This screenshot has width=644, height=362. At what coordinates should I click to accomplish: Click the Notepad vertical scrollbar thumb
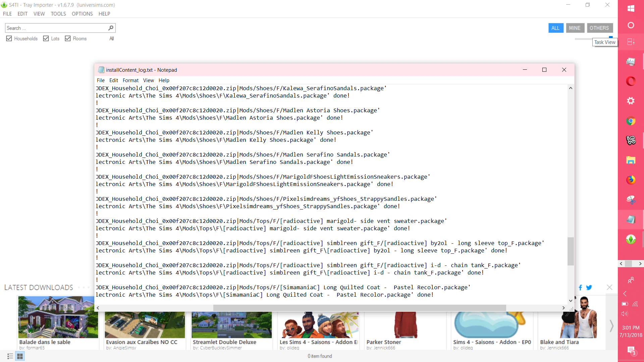coord(571,251)
